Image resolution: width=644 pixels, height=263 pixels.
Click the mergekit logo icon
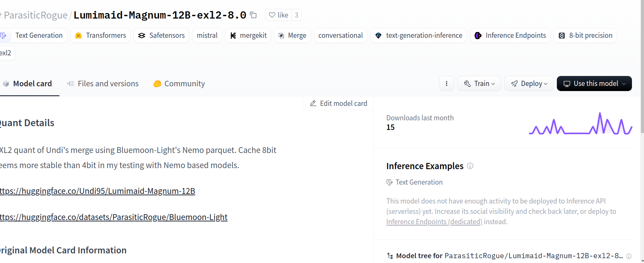pos(233,35)
